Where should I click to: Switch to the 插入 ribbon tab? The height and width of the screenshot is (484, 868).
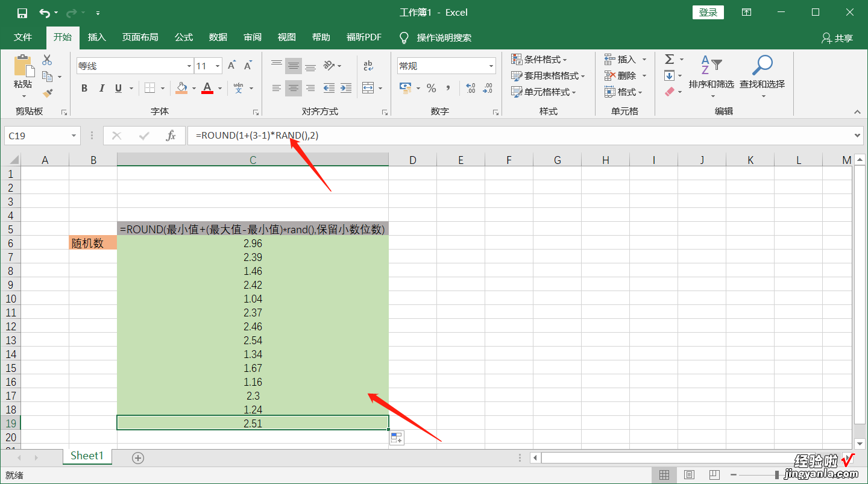tap(96, 37)
